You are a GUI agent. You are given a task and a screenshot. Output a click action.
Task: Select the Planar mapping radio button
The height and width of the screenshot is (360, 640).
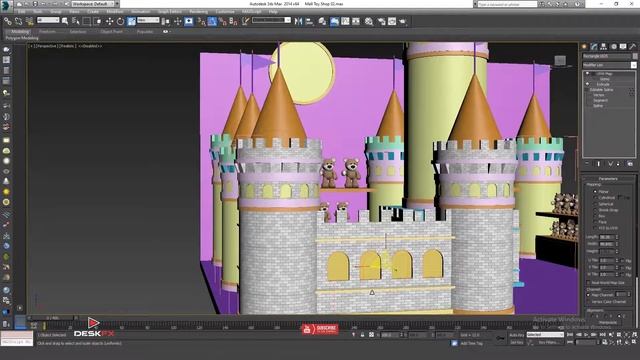[595, 191]
